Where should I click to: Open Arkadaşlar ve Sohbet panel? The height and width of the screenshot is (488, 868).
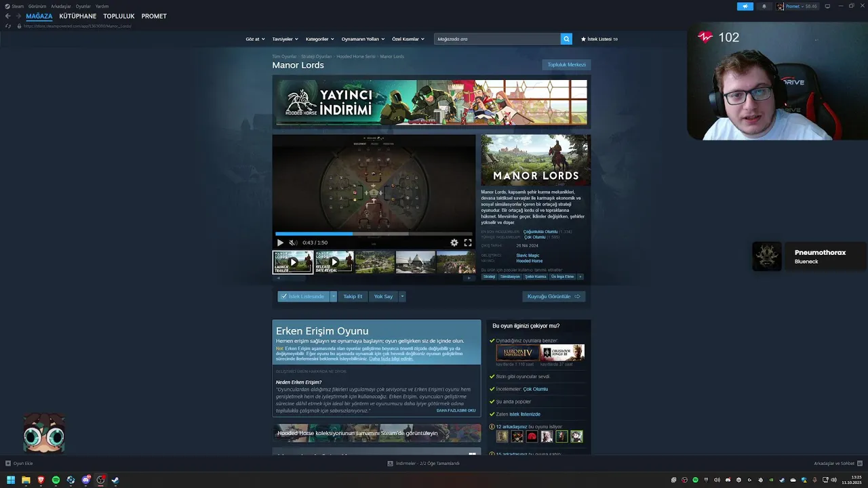(837, 464)
